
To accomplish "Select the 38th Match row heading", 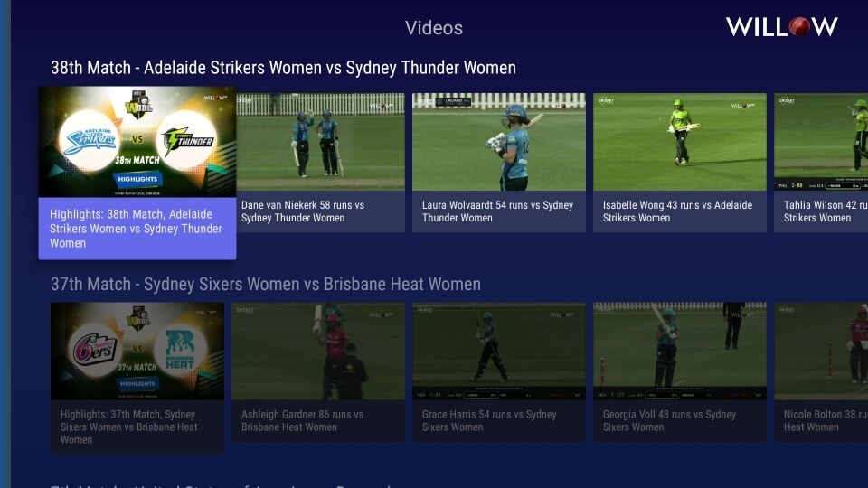I will pyautogui.click(x=283, y=68).
